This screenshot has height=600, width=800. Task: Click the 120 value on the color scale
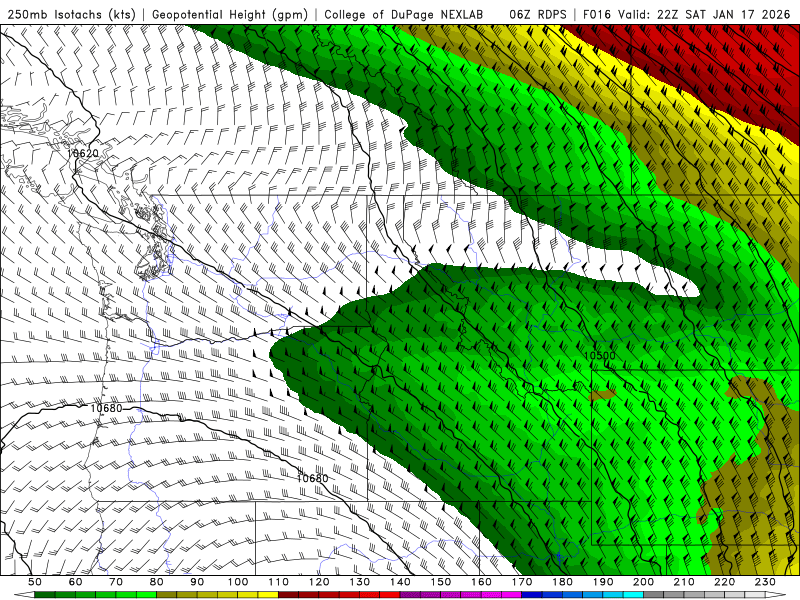click(319, 582)
